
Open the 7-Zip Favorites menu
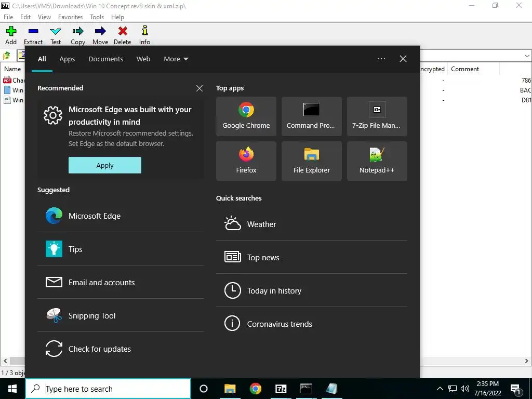(70, 17)
